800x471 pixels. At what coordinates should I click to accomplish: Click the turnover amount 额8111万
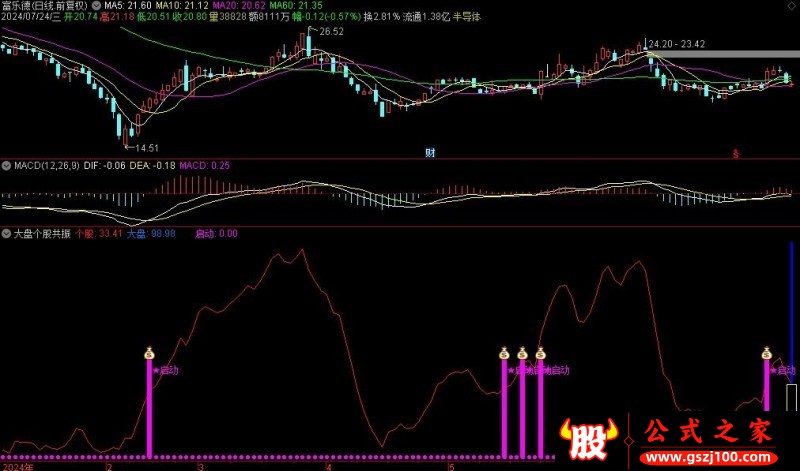[269, 17]
